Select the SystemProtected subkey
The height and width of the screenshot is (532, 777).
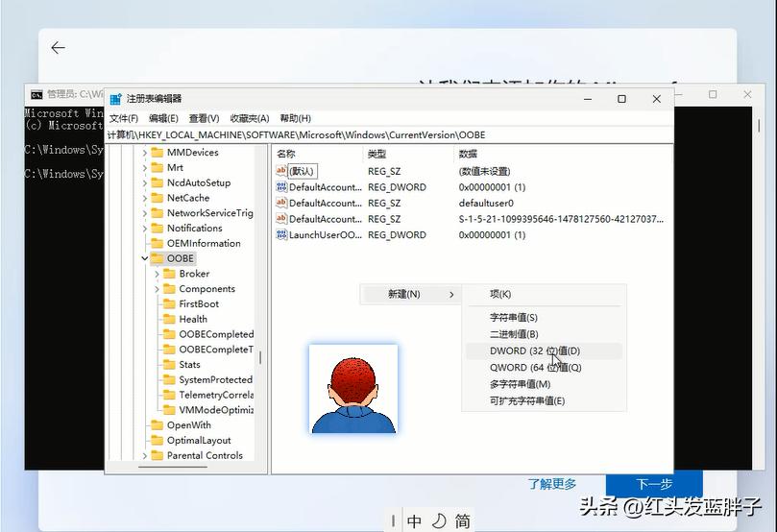pos(216,380)
